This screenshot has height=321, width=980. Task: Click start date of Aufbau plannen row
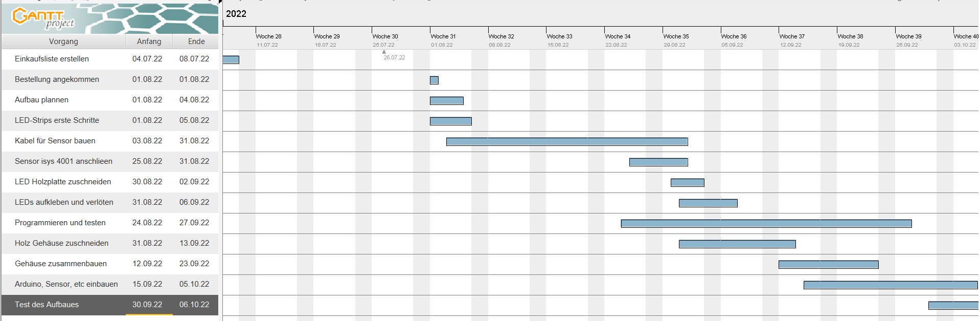(147, 100)
